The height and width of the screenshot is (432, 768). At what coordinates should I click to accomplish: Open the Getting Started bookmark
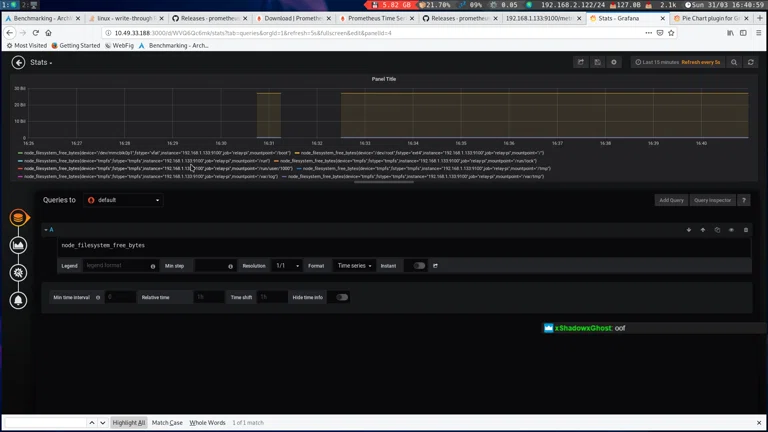click(x=76, y=46)
